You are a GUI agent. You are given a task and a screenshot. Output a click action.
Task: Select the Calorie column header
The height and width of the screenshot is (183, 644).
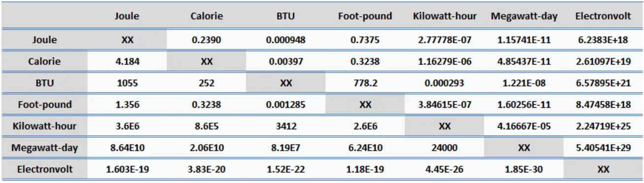coord(207,16)
